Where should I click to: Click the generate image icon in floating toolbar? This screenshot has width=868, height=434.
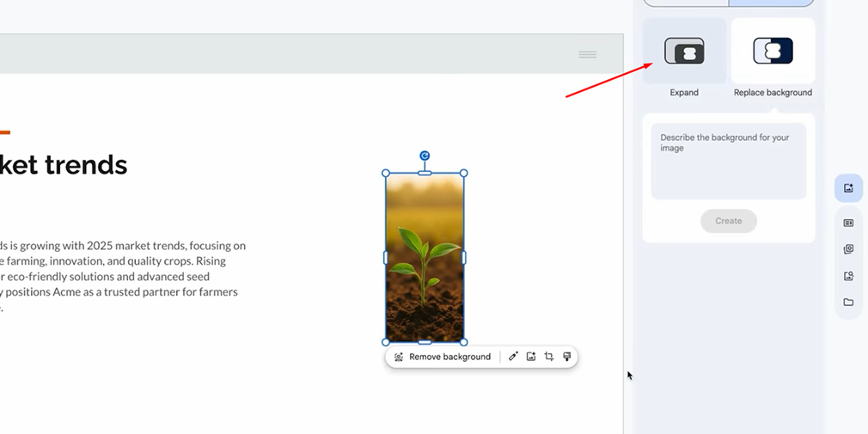(x=531, y=357)
